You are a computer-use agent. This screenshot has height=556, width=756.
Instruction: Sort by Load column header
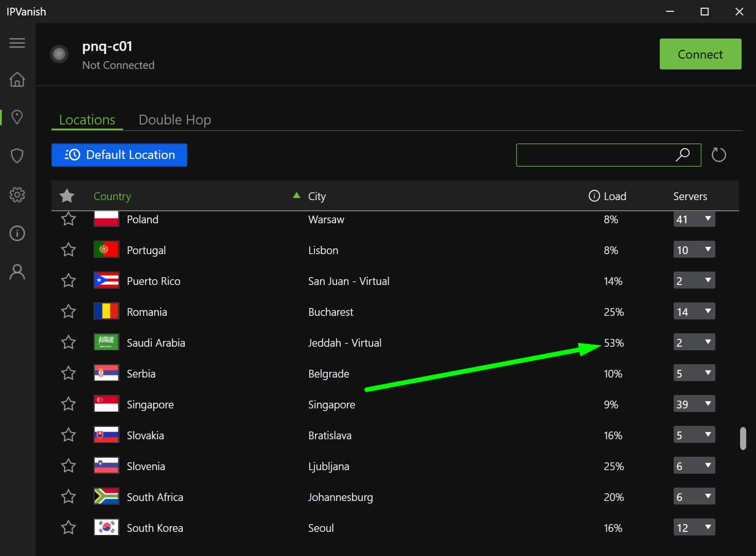615,196
